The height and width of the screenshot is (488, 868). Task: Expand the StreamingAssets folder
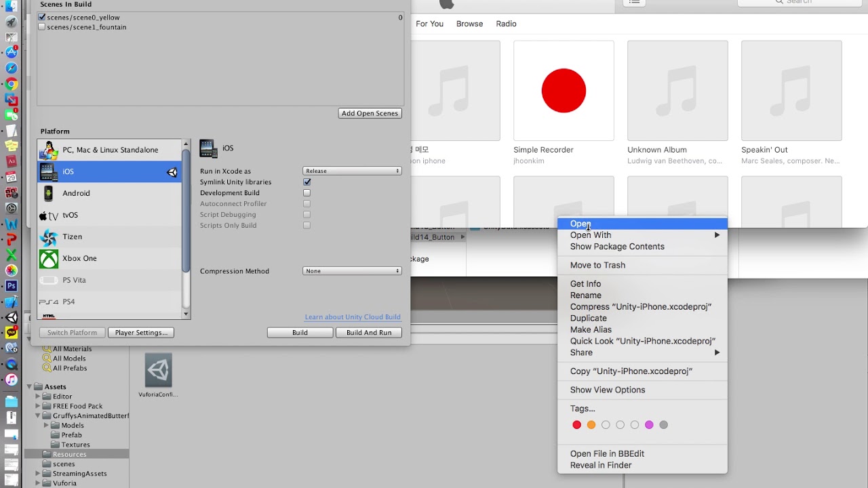pos(39,474)
